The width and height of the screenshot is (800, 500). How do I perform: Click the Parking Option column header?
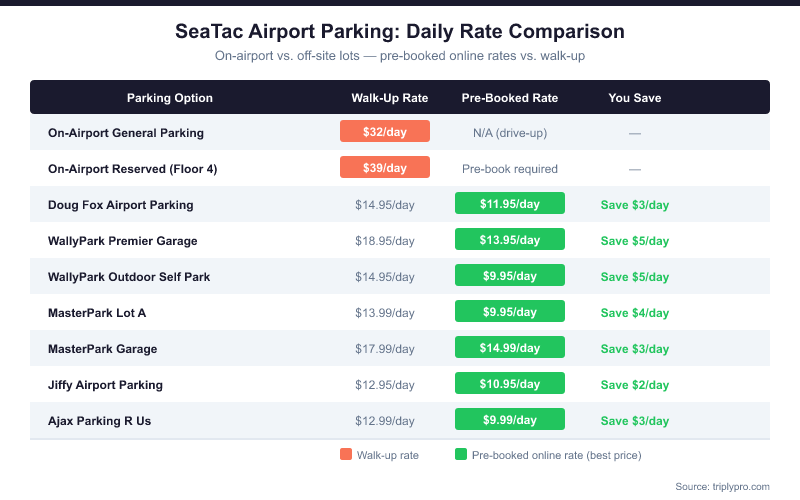tap(170, 98)
